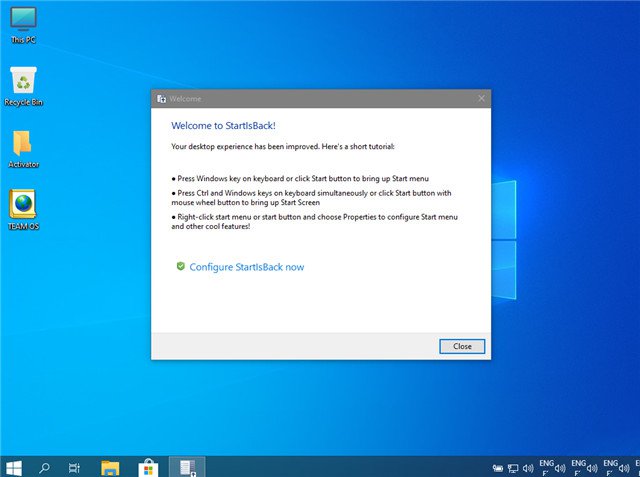640x477 pixels.
Task: Click the Close button in the Welcome dialog
Action: [x=462, y=346]
